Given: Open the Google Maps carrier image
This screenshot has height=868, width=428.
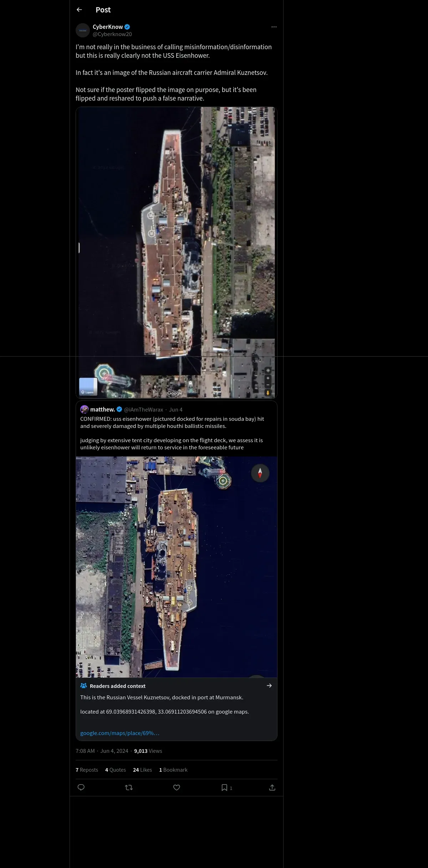Looking at the screenshot, I should pos(177,252).
